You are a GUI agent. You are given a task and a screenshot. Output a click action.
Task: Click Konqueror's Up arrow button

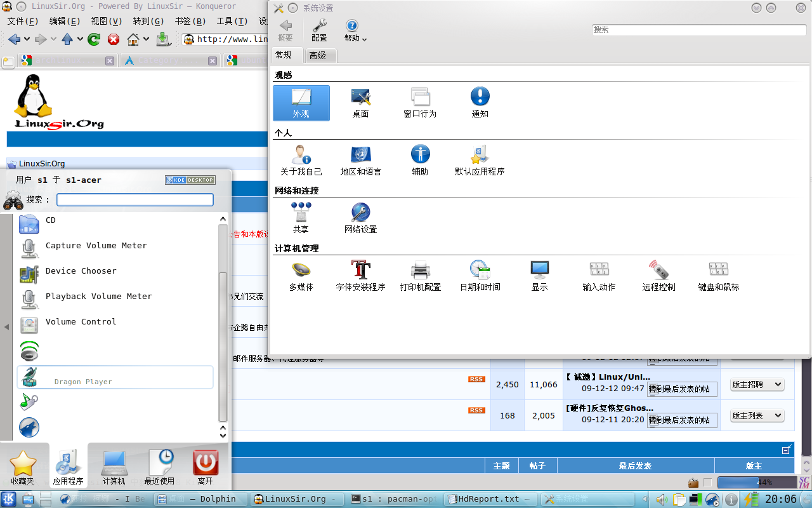point(67,39)
